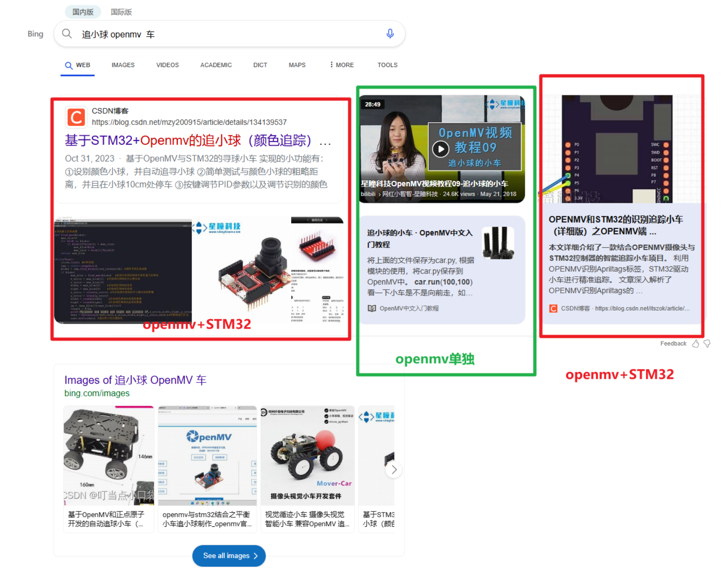Open the ACADEMIC section

(x=216, y=65)
